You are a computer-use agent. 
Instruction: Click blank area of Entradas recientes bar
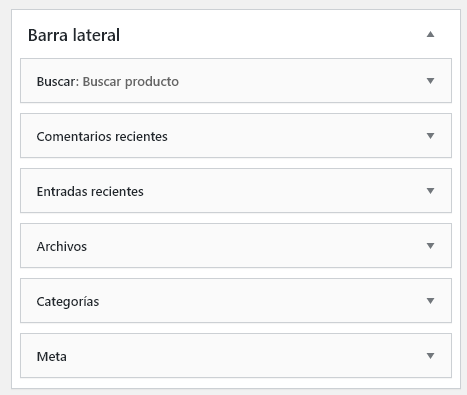tap(283, 191)
